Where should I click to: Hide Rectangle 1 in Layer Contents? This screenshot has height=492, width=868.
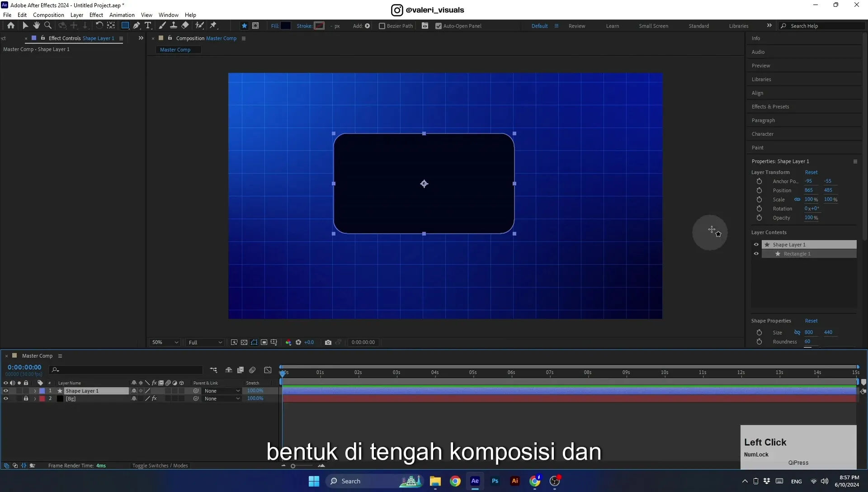[x=756, y=254]
